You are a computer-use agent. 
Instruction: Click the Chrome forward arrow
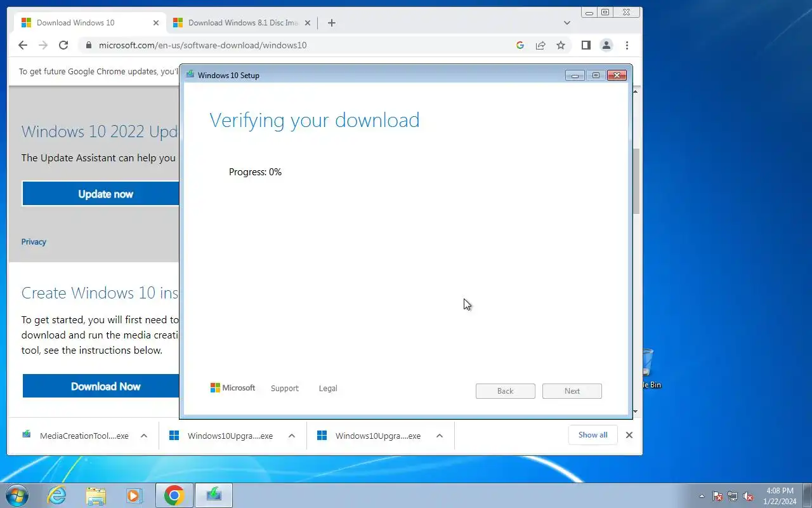click(43, 45)
